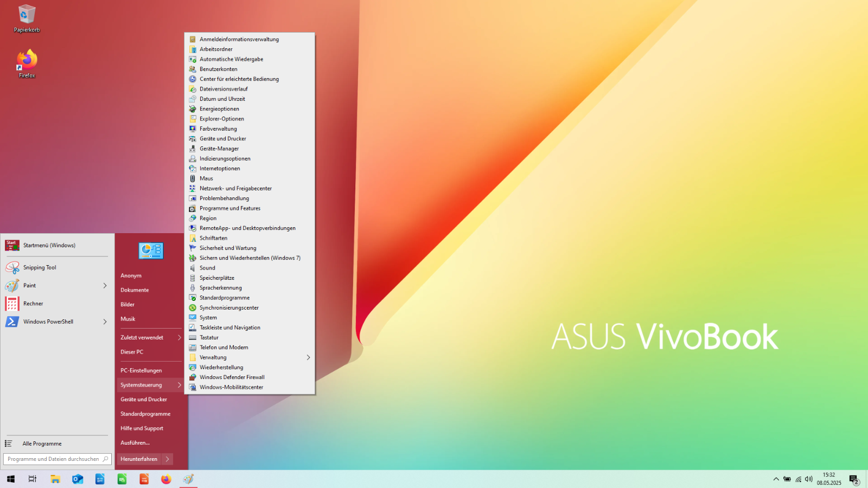
Task: Click the Programme und Dateien durchsuchen field
Action: (58, 459)
